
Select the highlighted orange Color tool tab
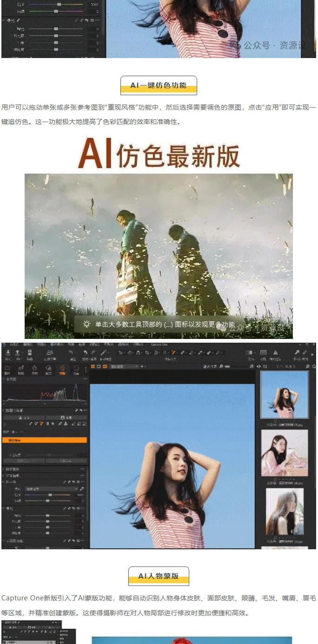pos(62,369)
